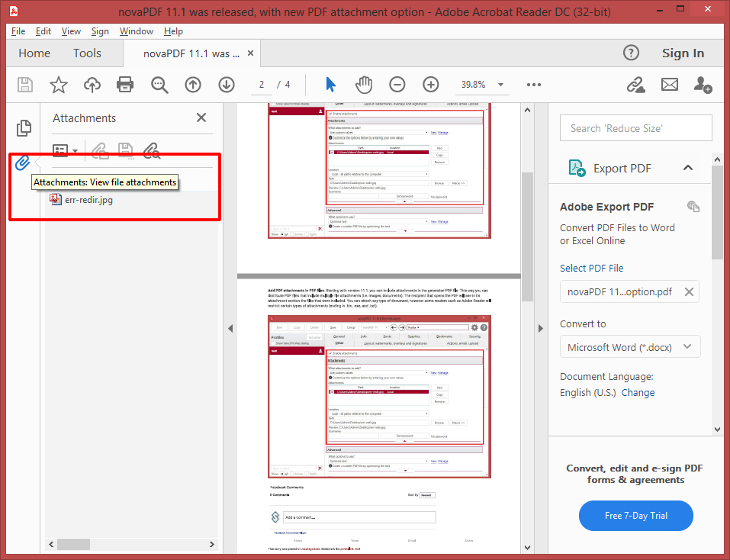Remove the selected novaPDF file from export
Viewport: 730px width, 560px height.
pos(689,292)
